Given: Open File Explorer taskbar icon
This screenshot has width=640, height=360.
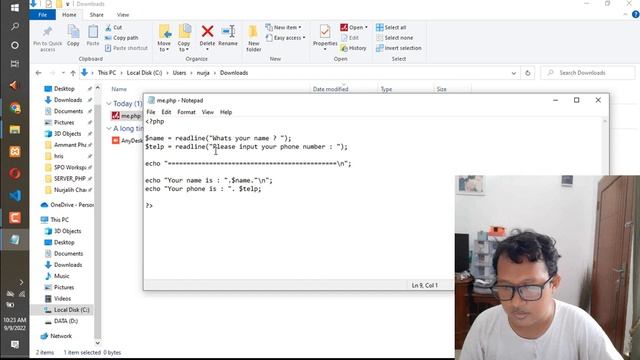Looking at the screenshot, I should 15,130.
